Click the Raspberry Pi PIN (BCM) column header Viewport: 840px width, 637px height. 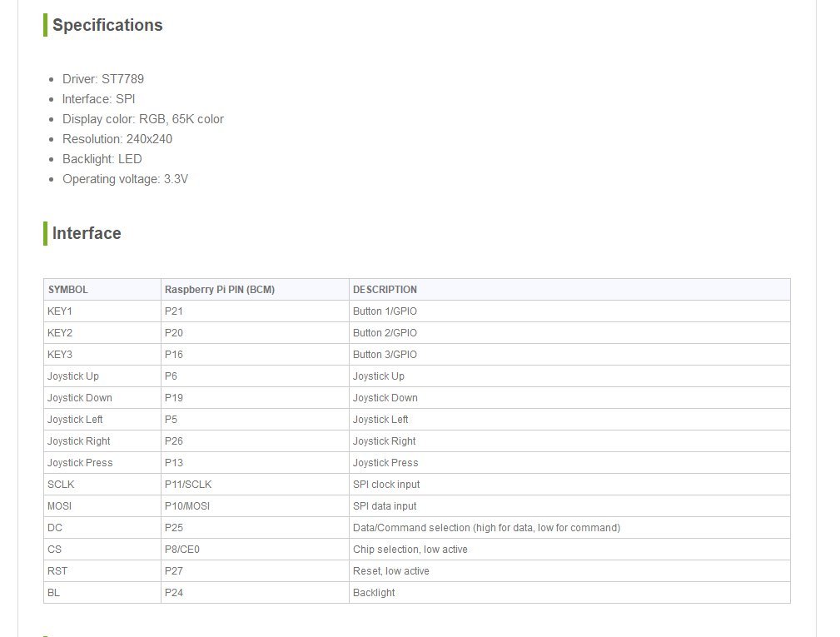[220, 290]
